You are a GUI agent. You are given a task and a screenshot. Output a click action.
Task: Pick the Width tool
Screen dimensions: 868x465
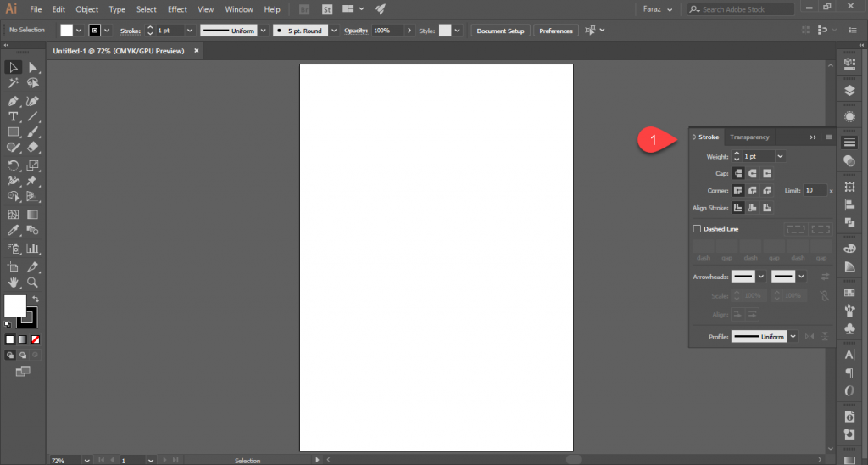[x=14, y=181]
